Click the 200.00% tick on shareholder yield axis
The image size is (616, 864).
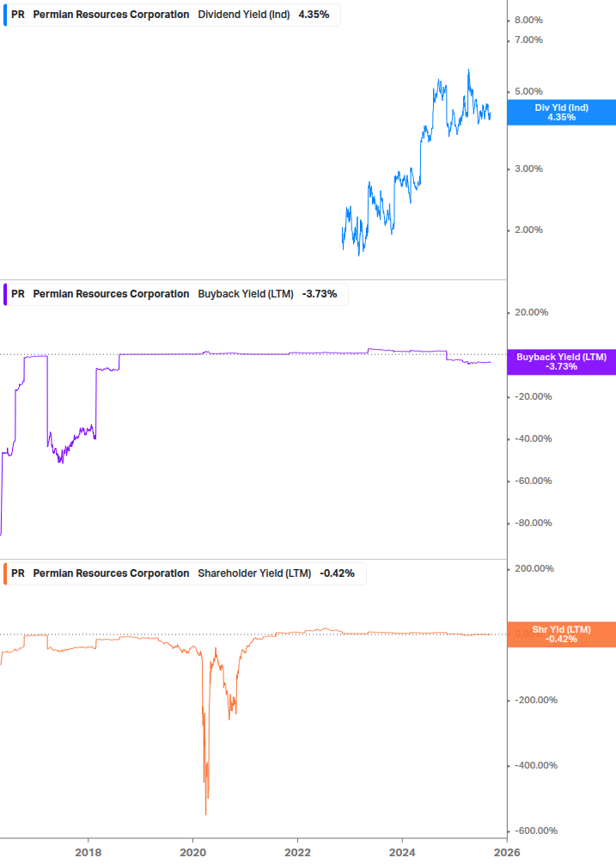pos(534,568)
